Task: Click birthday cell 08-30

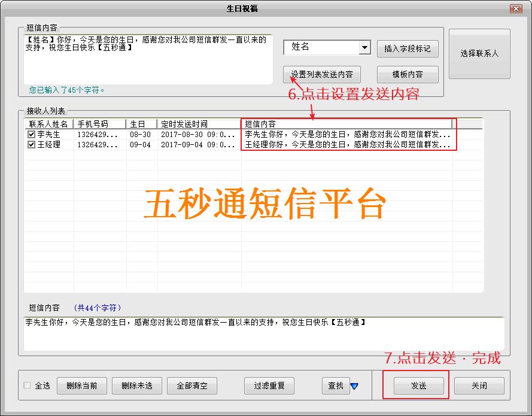Action: [140, 134]
